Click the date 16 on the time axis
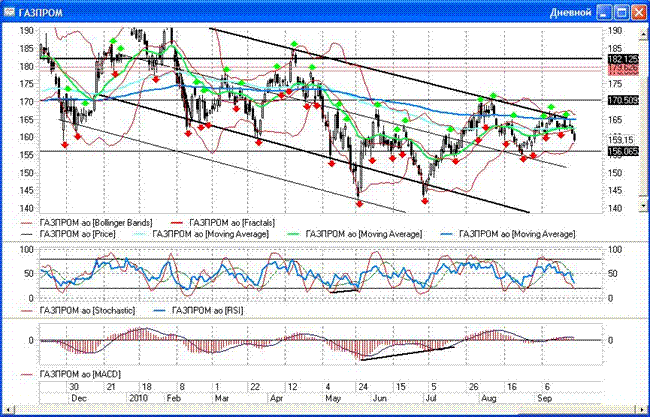Image resolution: width=650 pixels, height=417 pixels. (x=512, y=387)
